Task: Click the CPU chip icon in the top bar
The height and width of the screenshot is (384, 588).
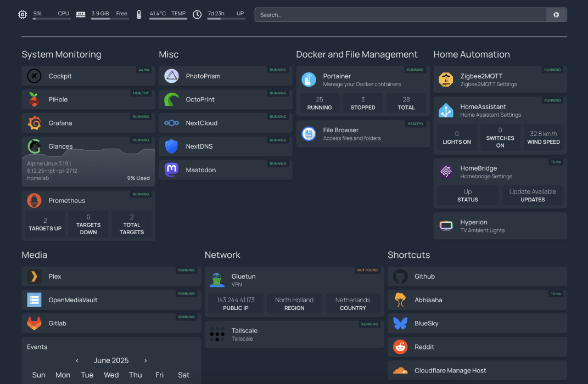Action: 23,15
